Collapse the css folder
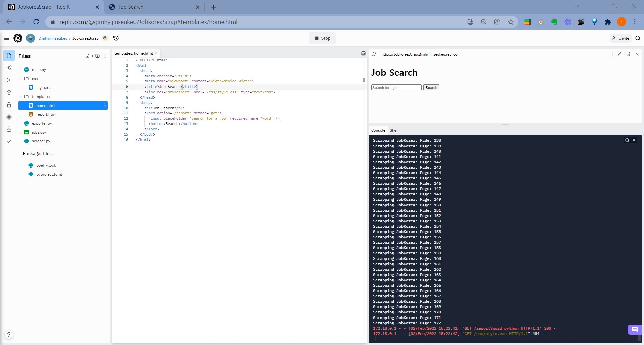 point(20,78)
